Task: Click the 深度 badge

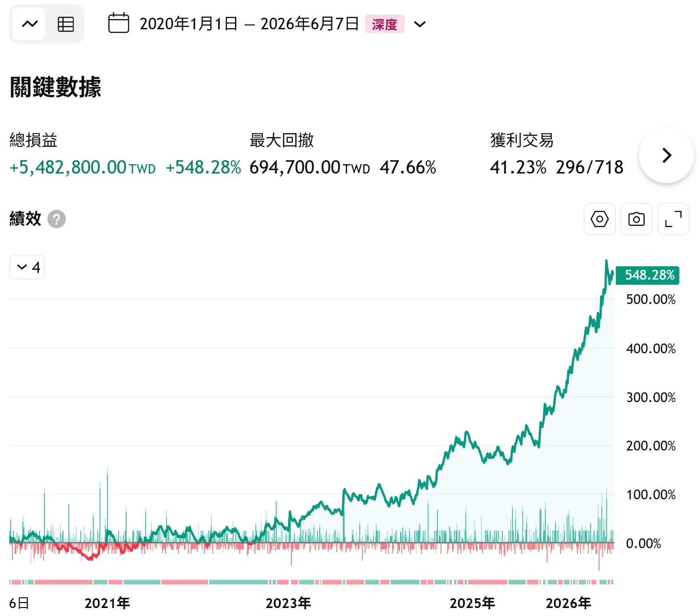Action: (385, 24)
